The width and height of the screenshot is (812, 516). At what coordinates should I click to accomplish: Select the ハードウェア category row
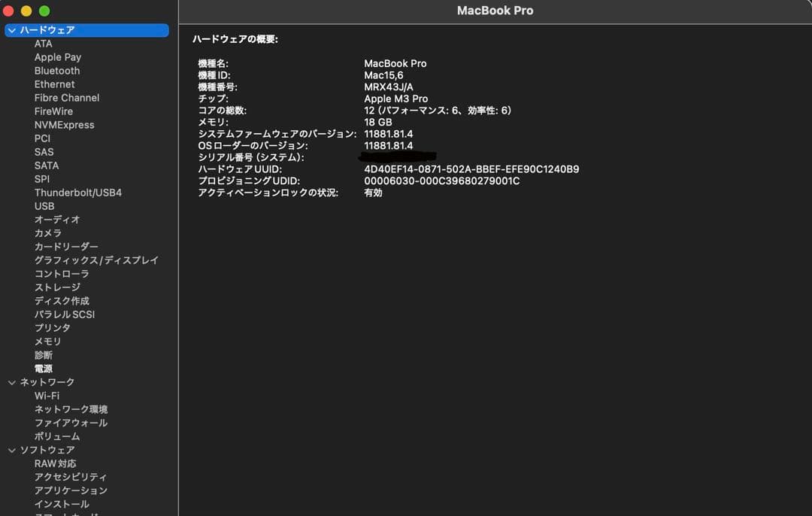point(86,30)
